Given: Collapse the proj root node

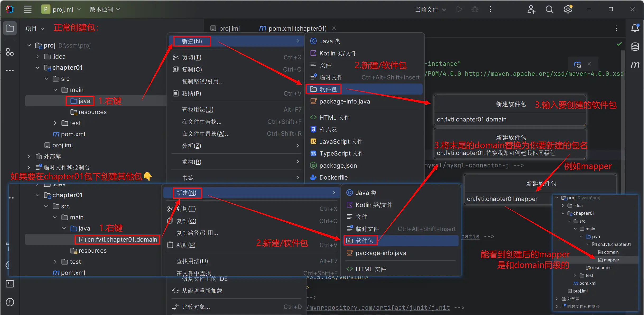Looking at the screenshot, I should [29, 45].
